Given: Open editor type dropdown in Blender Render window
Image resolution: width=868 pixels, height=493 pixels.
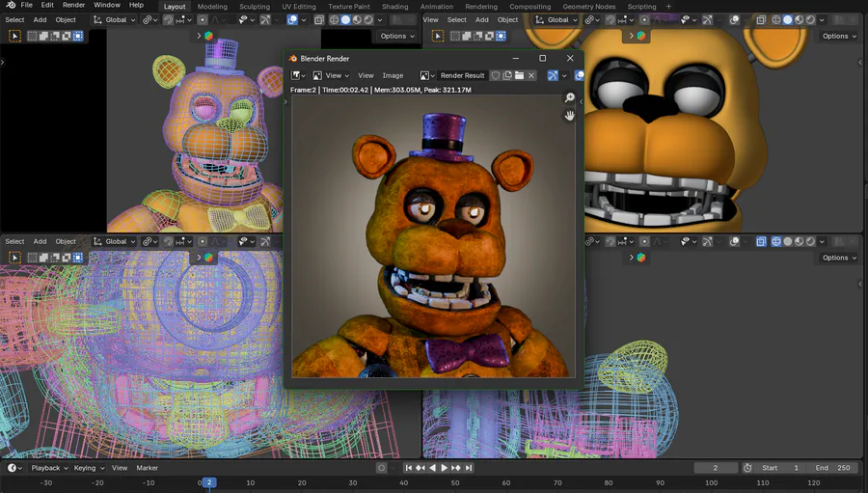Looking at the screenshot, I should click(x=298, y=75).
